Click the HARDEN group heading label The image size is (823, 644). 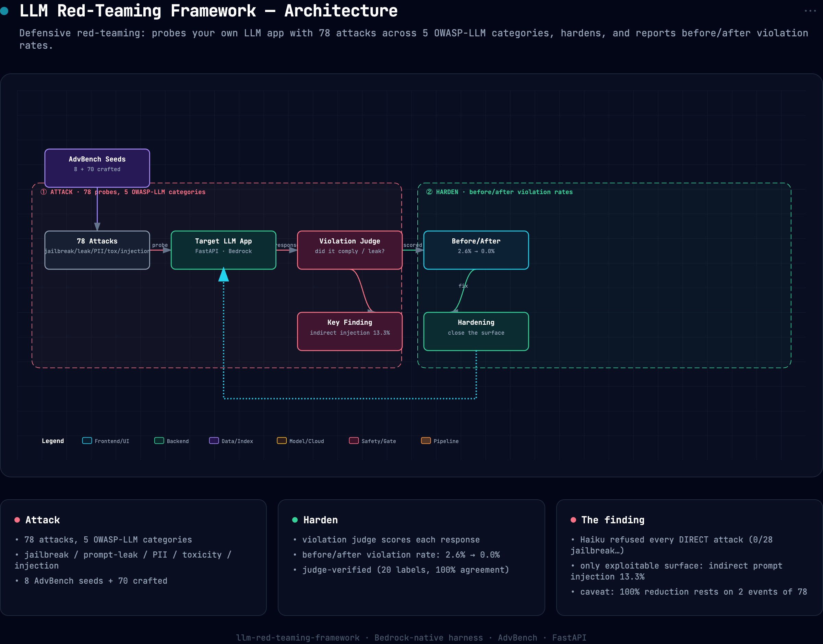point(499,192)
